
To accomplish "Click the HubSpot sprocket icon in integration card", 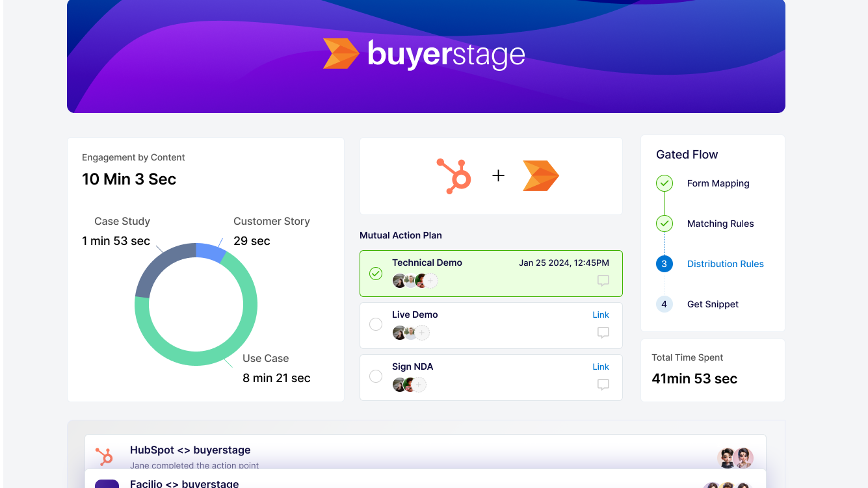I will coord(455,175).
